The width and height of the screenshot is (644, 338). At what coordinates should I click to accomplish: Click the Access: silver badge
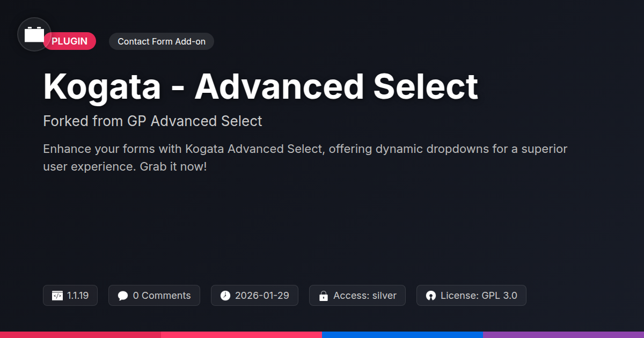coord(365,296)
